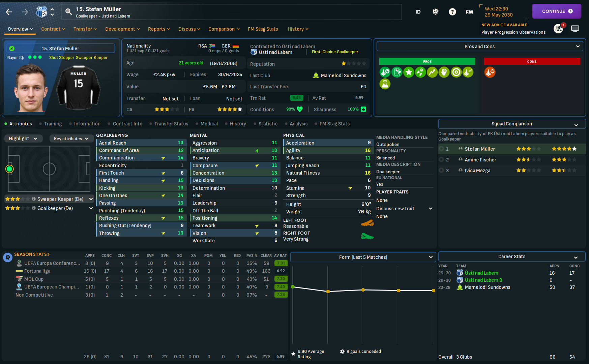Click the Season Stats round icon
The height and width of the screenshot is (364, 589).
coord(8,257)
